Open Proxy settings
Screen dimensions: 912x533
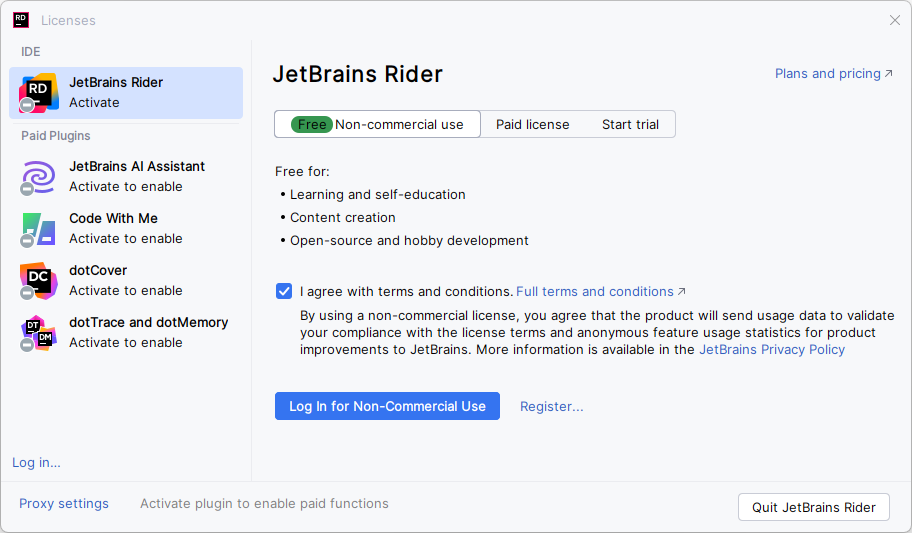tap(64, 504)
